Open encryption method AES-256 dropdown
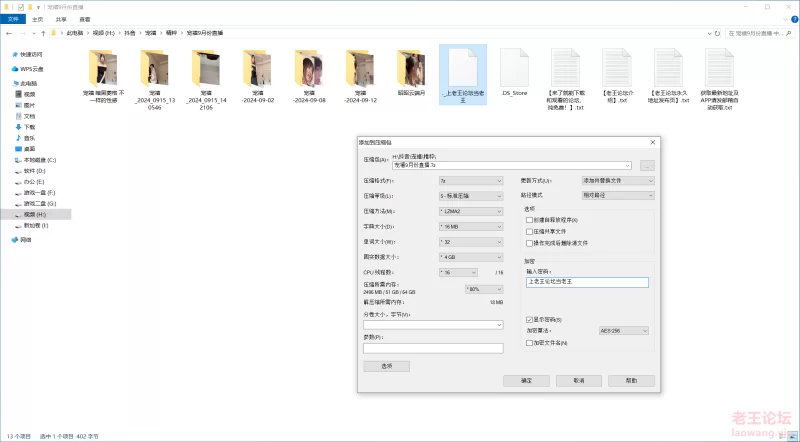 623,331
